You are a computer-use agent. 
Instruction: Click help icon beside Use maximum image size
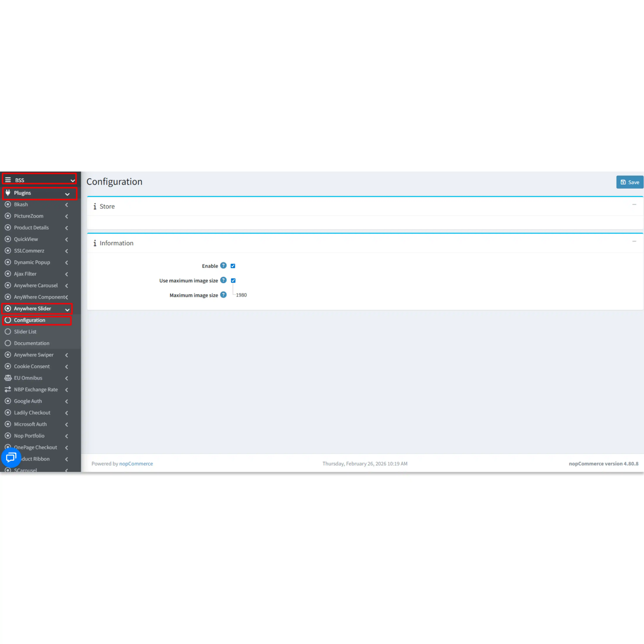click(x=223, y=280)
